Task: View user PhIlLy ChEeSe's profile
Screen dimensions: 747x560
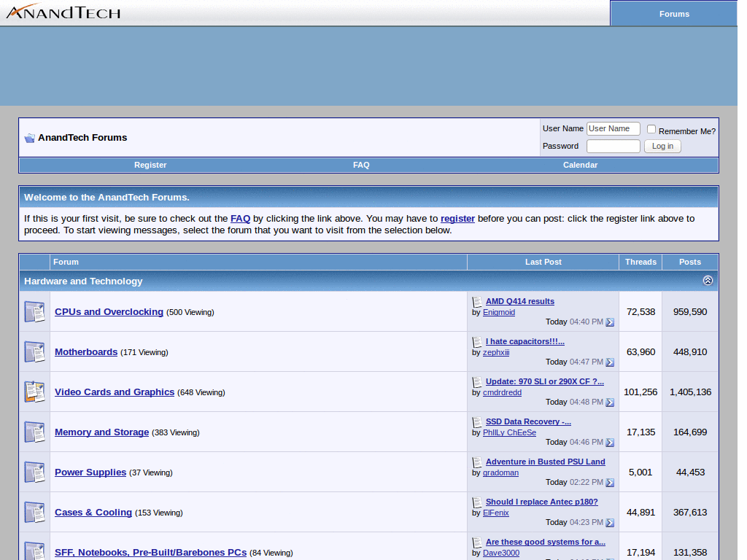Action: point(509,432)
